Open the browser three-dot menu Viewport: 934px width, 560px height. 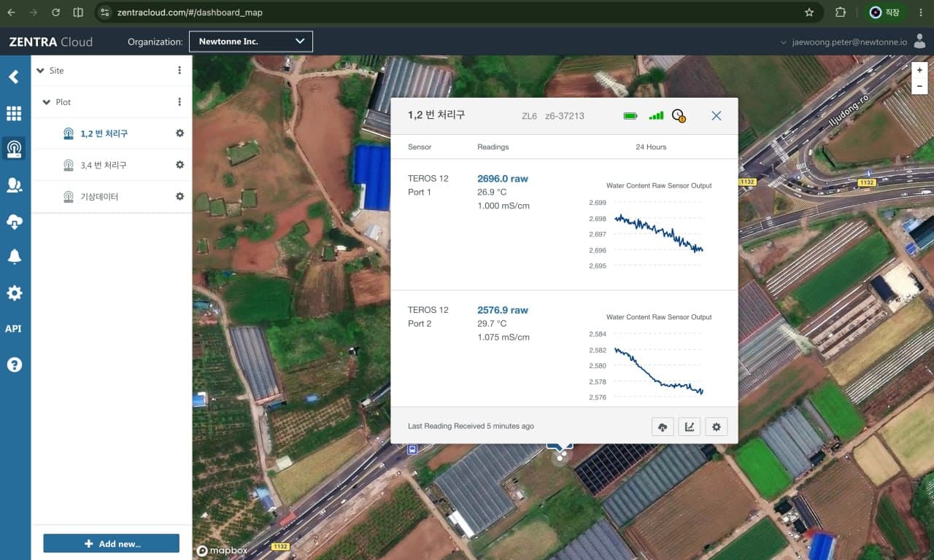(921, 12)
